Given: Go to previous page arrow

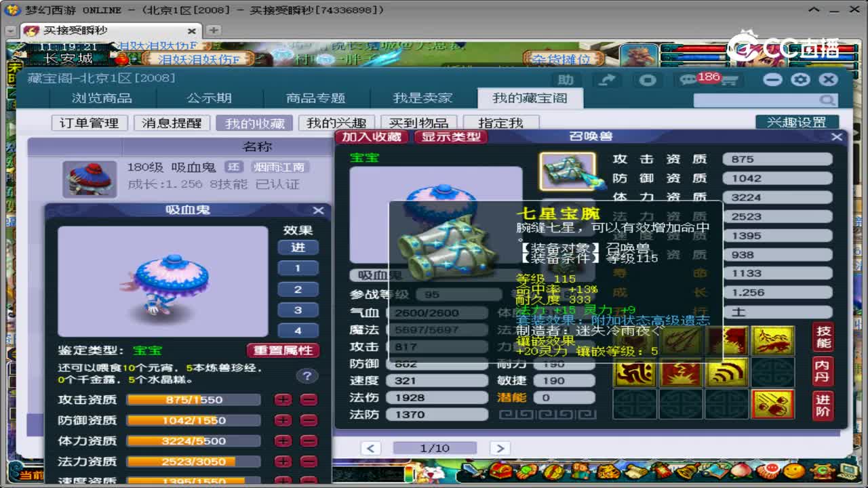Looking at the screenshot, I should pos(370,448).
